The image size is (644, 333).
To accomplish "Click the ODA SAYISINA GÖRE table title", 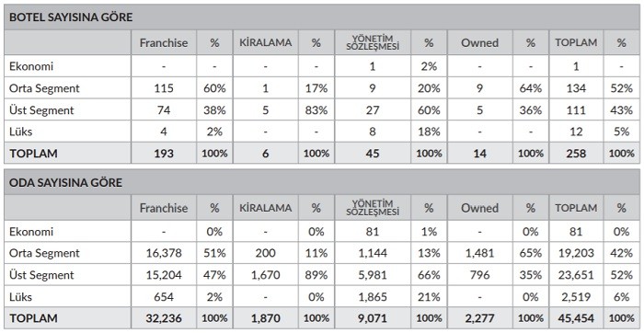I will tap(65, 182).
